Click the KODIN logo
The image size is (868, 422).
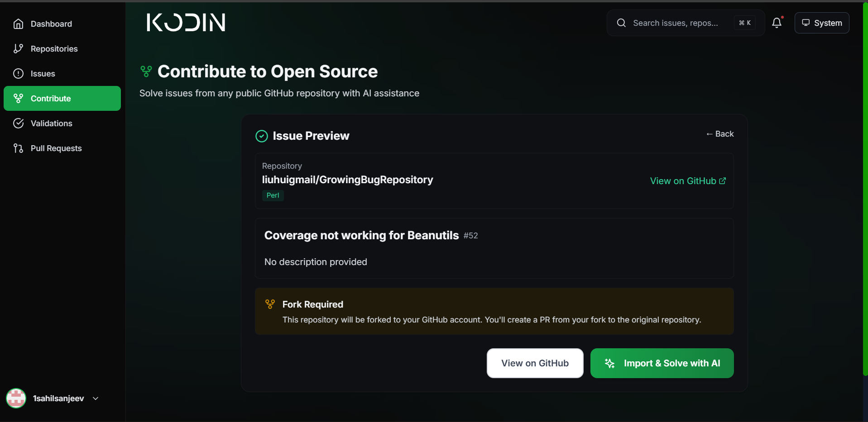pos(186,22)
